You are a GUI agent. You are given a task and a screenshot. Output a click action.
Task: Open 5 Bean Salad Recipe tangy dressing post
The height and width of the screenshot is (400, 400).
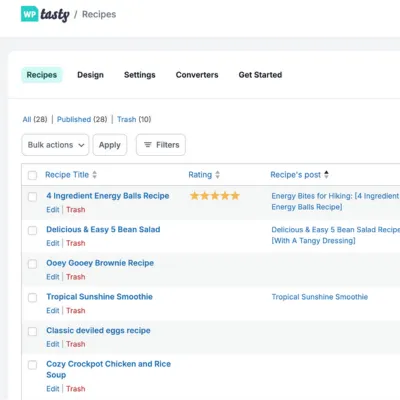click(335, 235)
